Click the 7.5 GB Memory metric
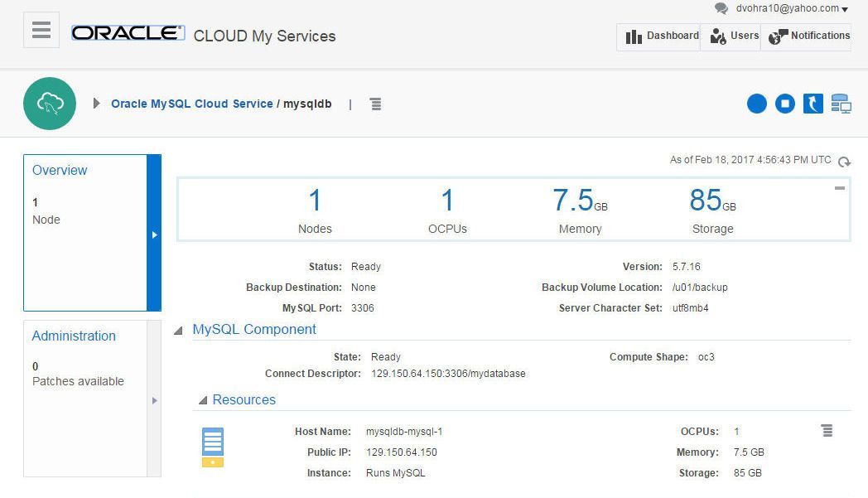 pos(580,211)
